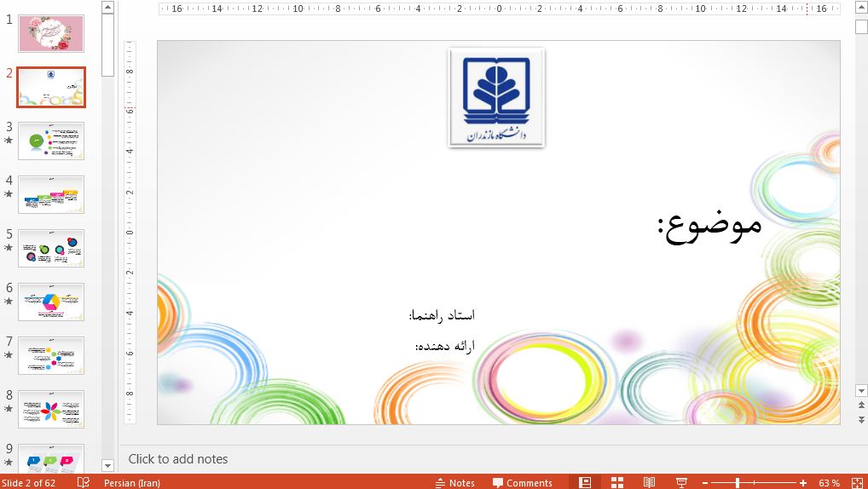Click the spell check icon in status bar
868x489 pixels.
[83, 482]
